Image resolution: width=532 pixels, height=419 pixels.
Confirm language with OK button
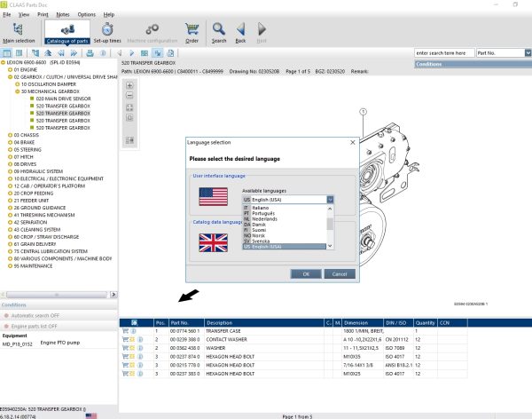pyautogui.click(x=306, y=273)
